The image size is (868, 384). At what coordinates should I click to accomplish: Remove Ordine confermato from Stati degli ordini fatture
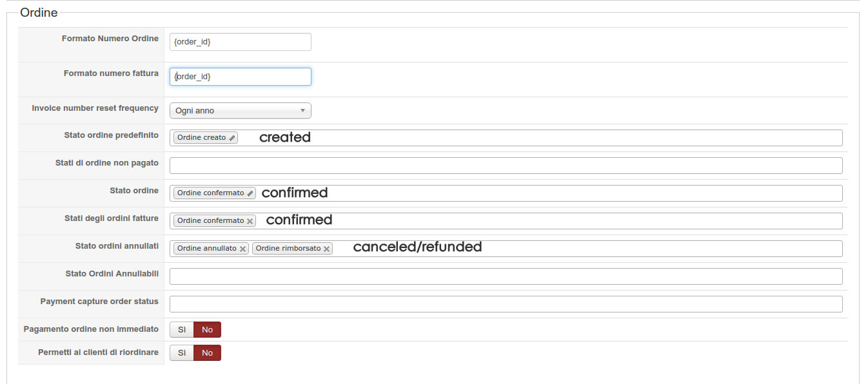(x=250, y=221)
